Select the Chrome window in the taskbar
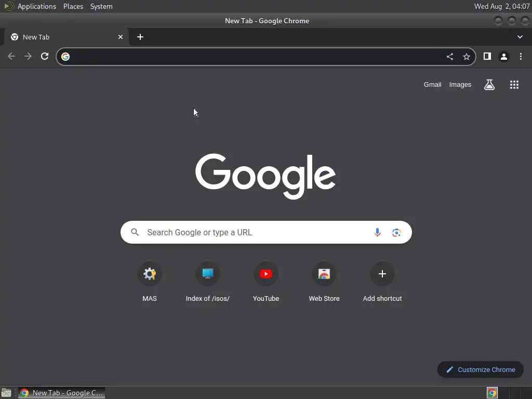The width and height of the screenshot is (532, 399). 61,393
